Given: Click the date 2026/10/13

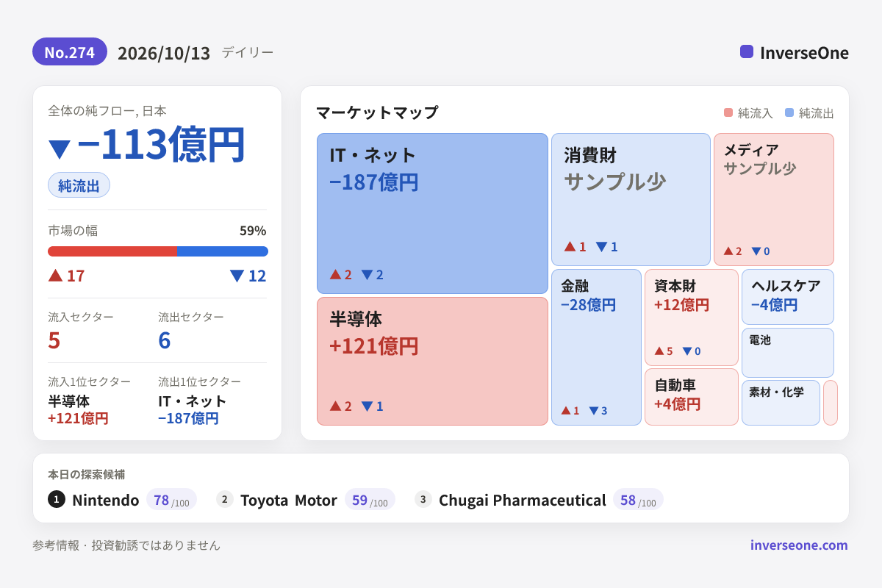Looking at the screenshot, I should pyautogui.click(x=164, y=53).
